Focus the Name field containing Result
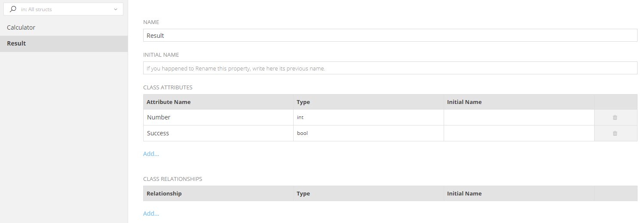644x223 pixels. click(x=389, y=36)
